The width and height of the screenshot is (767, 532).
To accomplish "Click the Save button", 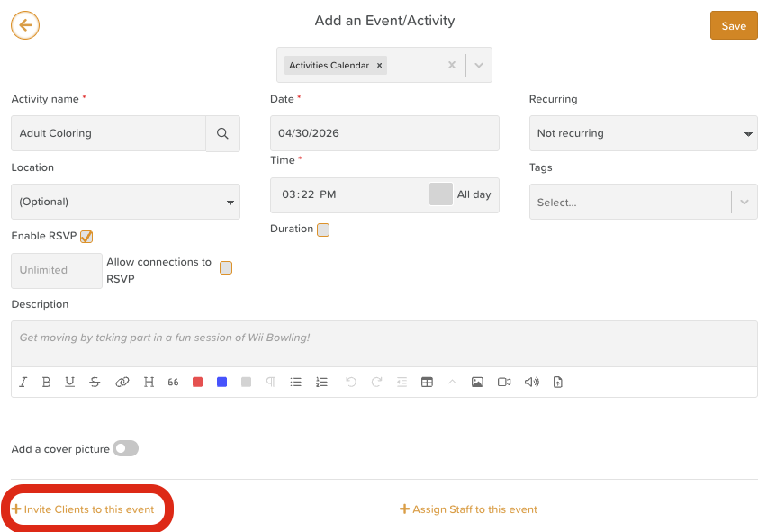I will click(x=734, y=25).
